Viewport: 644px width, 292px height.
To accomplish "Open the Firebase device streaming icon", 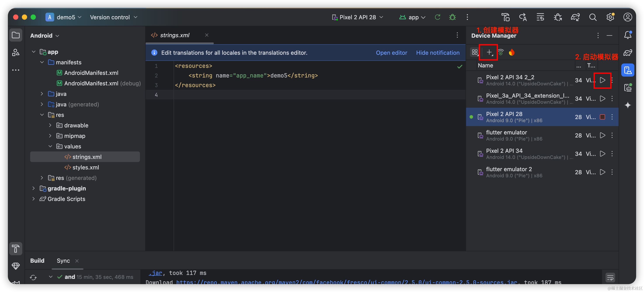I will pos(512,52).
